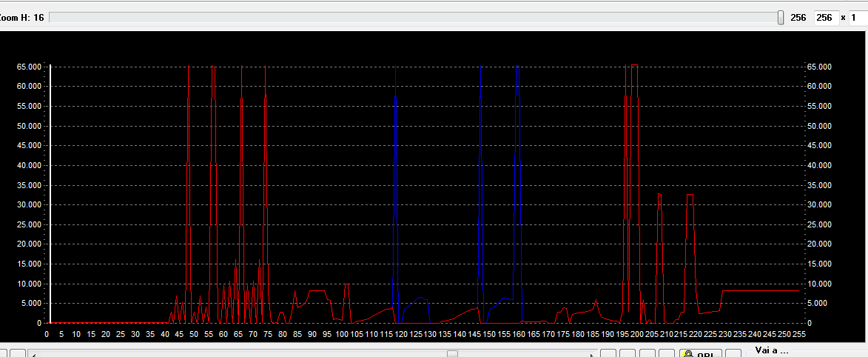Click the 30.000 label on the right axis
The width and height of the screenshot is (868, 357).
pyautogui.click(x=820, y=204)
